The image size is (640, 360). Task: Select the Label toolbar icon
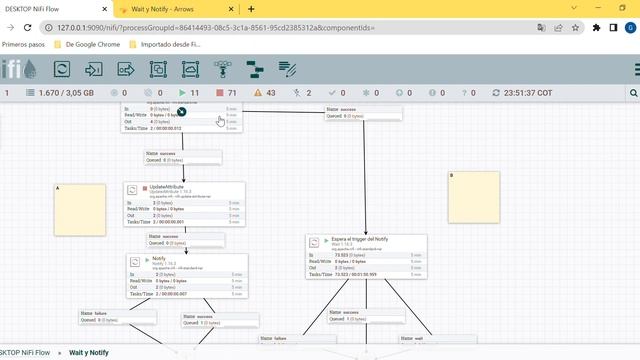[x=287, y=69]
